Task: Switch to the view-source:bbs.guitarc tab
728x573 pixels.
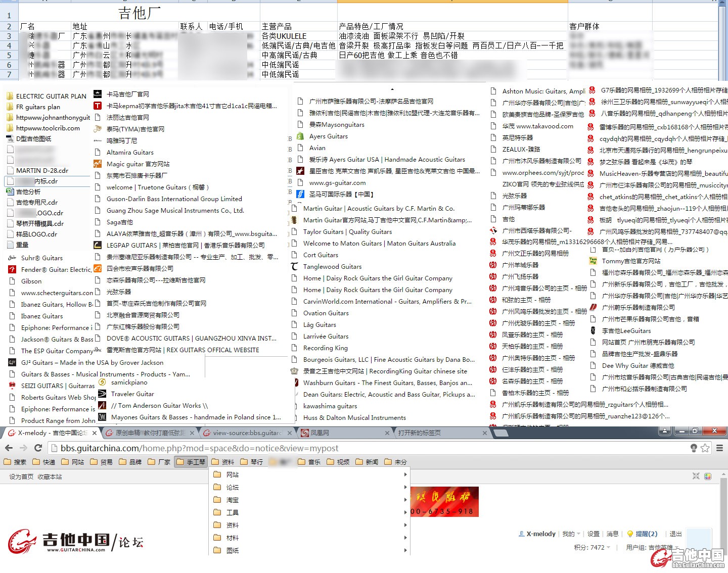Action: 248,433
